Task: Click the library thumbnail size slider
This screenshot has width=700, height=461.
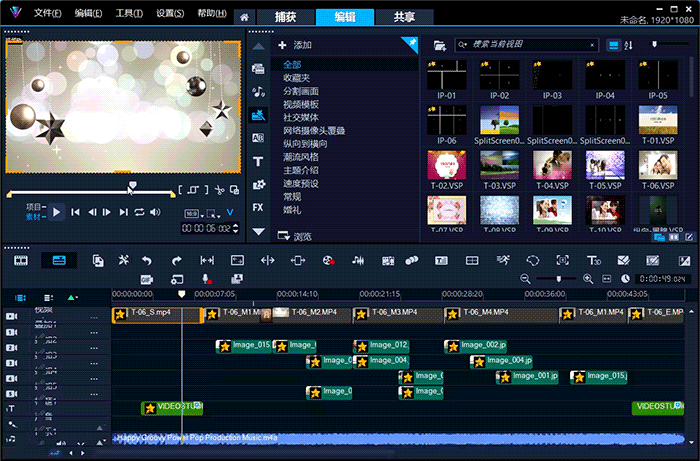Action: 655,45
